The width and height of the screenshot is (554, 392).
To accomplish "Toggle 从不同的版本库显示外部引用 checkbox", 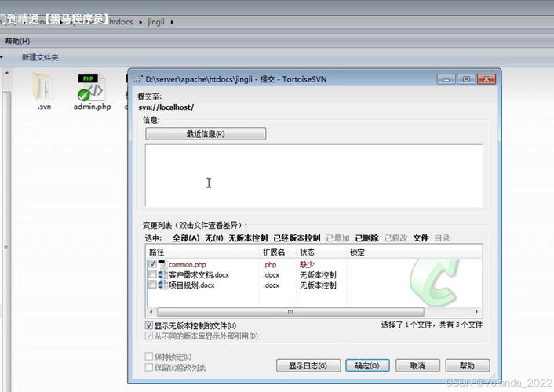I will pos(149,336).
